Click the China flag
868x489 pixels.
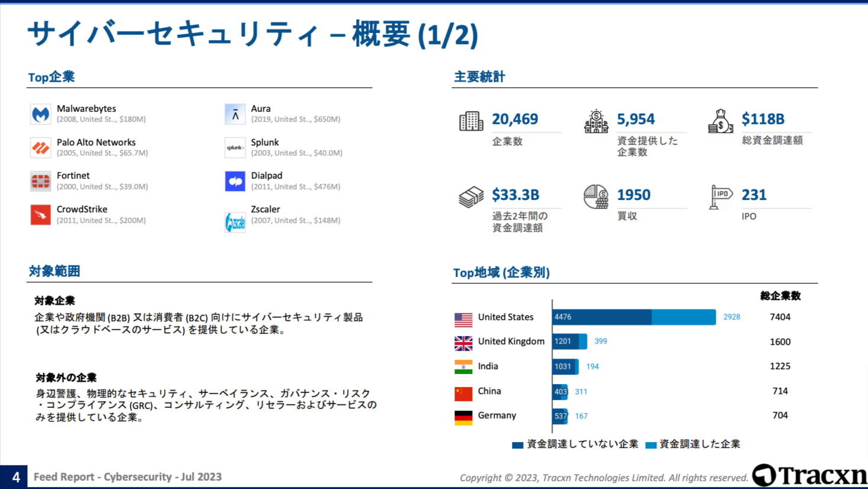463,394
